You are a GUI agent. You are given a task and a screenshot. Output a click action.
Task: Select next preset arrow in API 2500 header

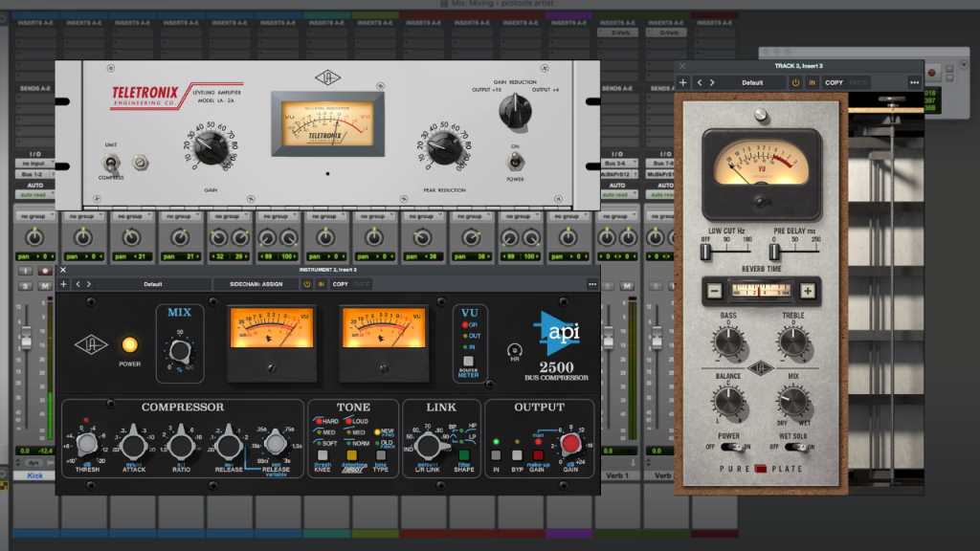[x=89, y=284]
